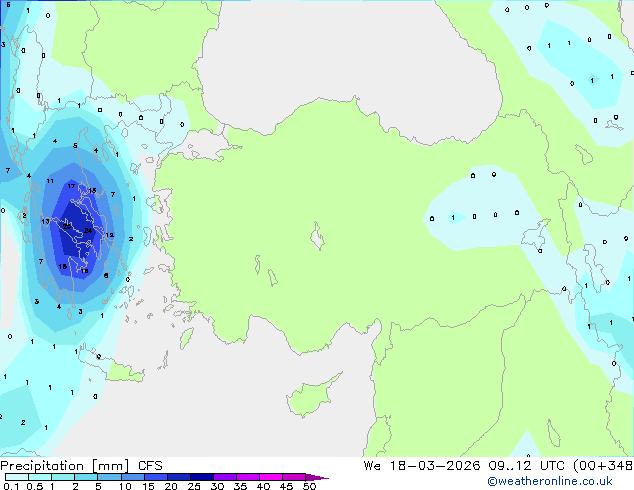Click the island of Cyprus on the map
634x490 pixels.
pos(309,396)
